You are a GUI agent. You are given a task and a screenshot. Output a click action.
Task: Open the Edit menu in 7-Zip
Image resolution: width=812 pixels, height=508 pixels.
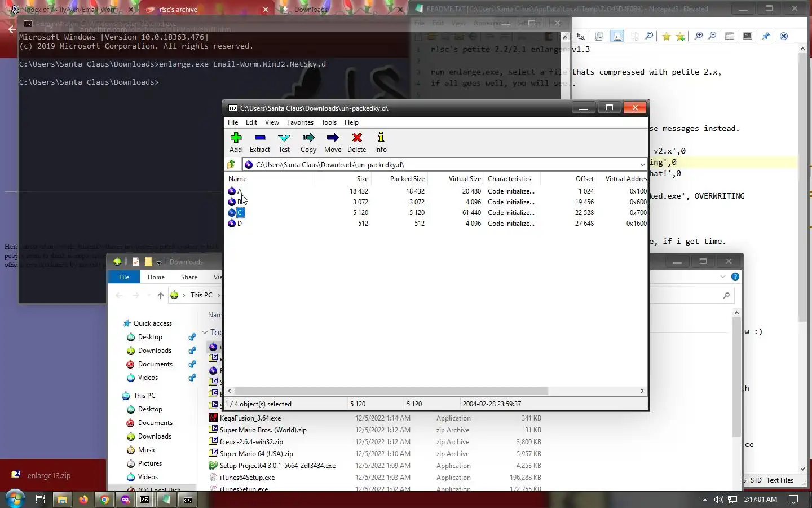pyautogui.click(x=251, y=122)
